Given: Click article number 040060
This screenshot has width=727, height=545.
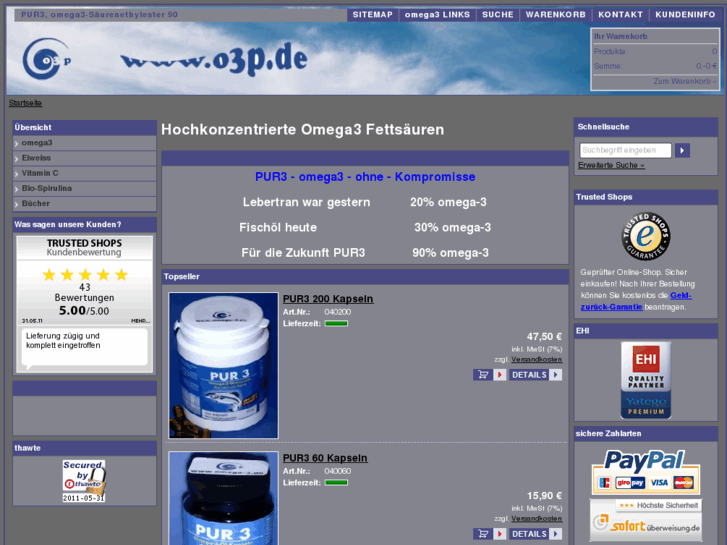Looking at the screenshot, I should pos(338,471).
